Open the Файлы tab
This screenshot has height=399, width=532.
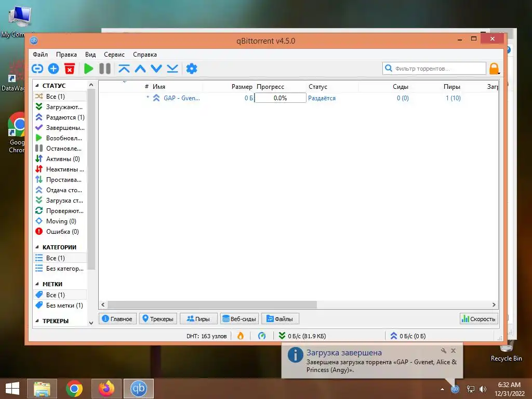[280, 319]
